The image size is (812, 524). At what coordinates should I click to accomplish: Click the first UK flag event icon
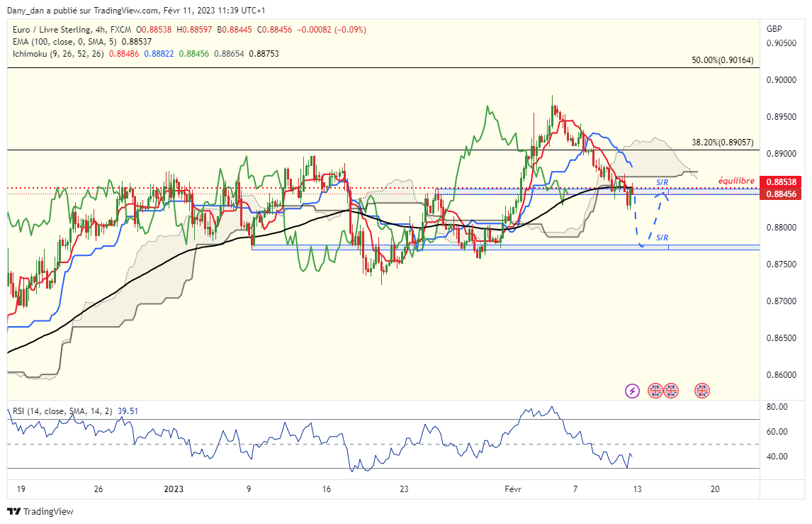tap(655, 390)
